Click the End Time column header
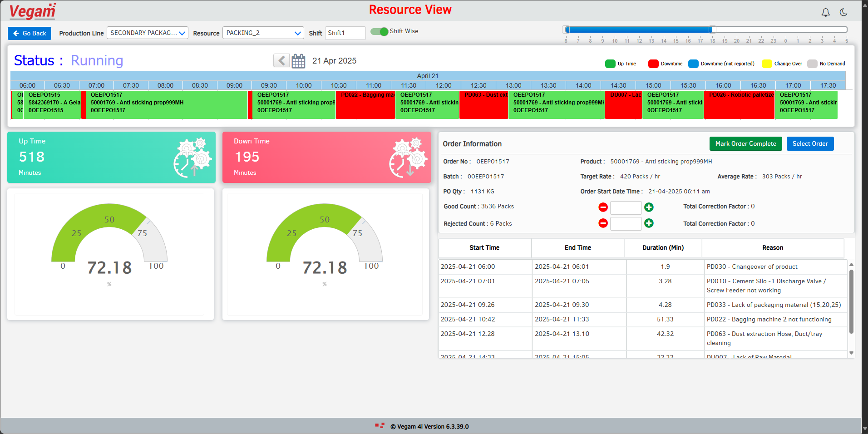868x434 pixels. 578,248
